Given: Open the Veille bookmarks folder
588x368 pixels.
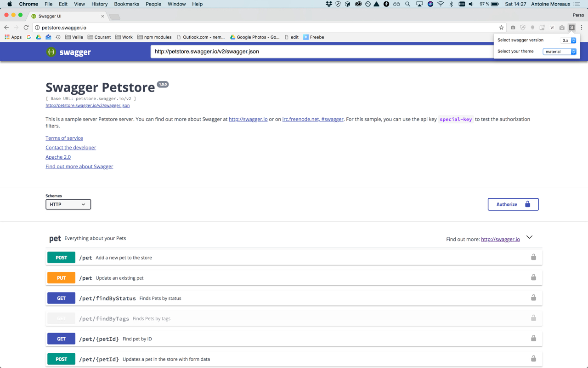Looking at the screenshot, I should [x=74, y=37].
